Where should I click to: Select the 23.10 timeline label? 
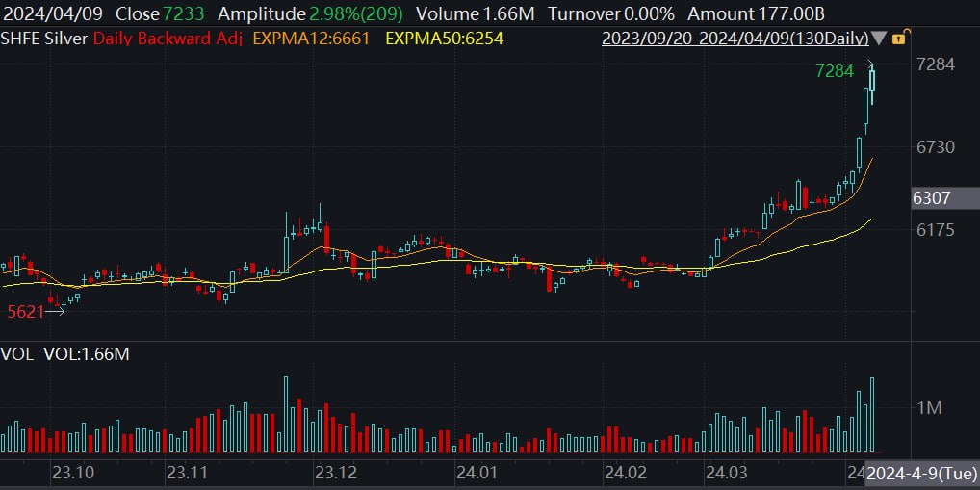pyautogui.click(x=72, y=474)
